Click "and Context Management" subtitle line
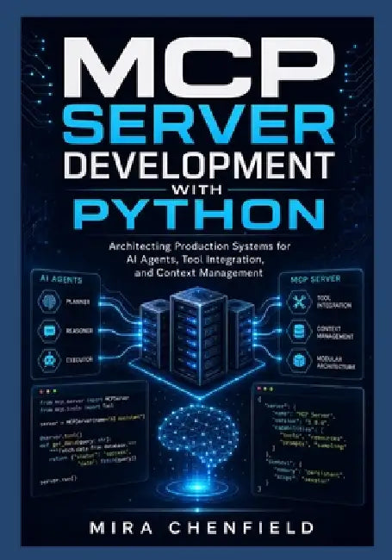 (198, 273)
